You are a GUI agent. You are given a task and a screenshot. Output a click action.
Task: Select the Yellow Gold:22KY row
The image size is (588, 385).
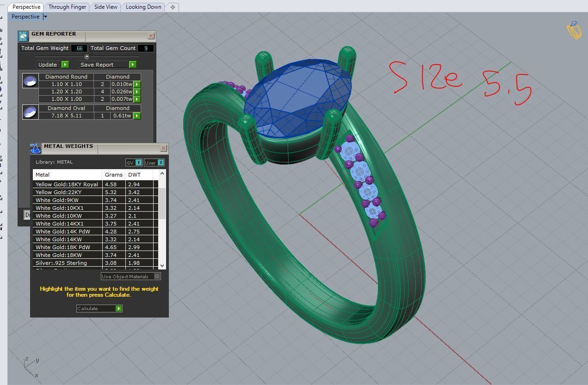[95, 192]
